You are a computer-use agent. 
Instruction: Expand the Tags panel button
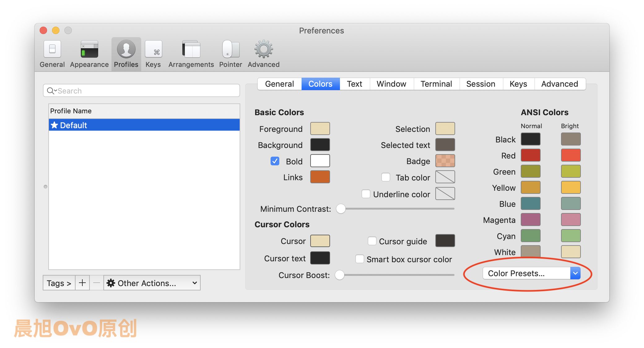pyautogui.click(x=59, y=283)
